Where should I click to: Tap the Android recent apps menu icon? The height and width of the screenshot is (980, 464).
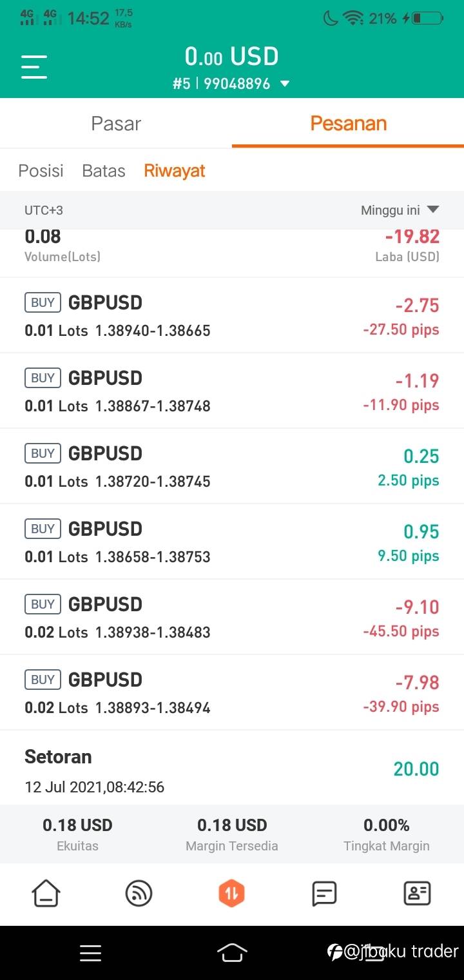pyautogui.click(x=90, y=953)
